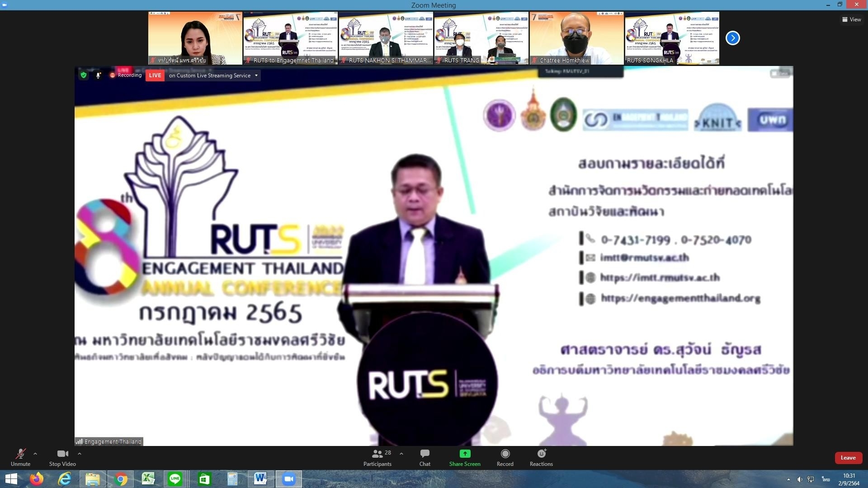The image size is (868, 488).
Task: Show next participants with blue arrow
Action: [x=733, y=38]
